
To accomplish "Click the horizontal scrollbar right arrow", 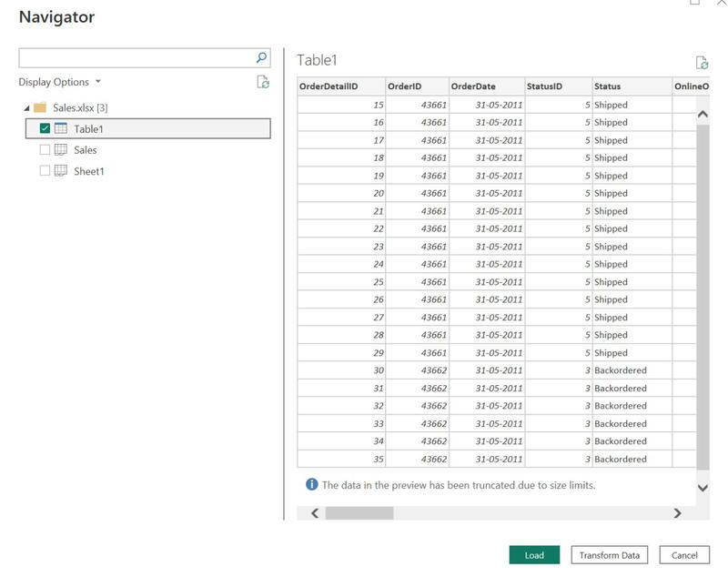I will click(x=677, y=513).
